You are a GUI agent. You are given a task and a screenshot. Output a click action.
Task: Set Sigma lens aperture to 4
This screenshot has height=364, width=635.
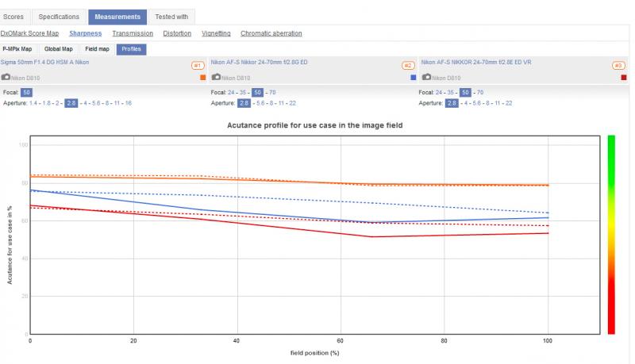pyautogui.click(x=85, y=103)
